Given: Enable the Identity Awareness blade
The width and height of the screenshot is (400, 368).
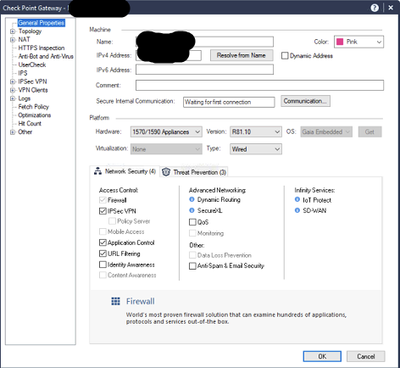Looking at the screenshot, I should pyautogui.click(x=103, y=265).
